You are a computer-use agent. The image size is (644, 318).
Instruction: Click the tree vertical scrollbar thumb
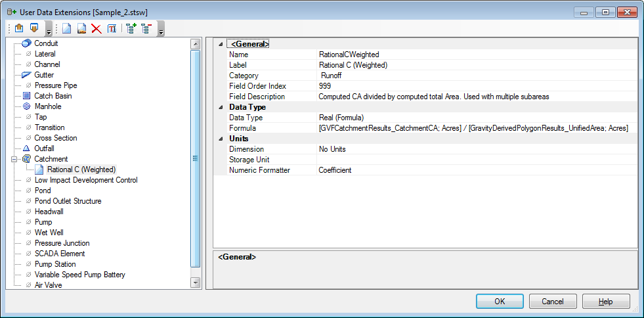coord(196,158)
